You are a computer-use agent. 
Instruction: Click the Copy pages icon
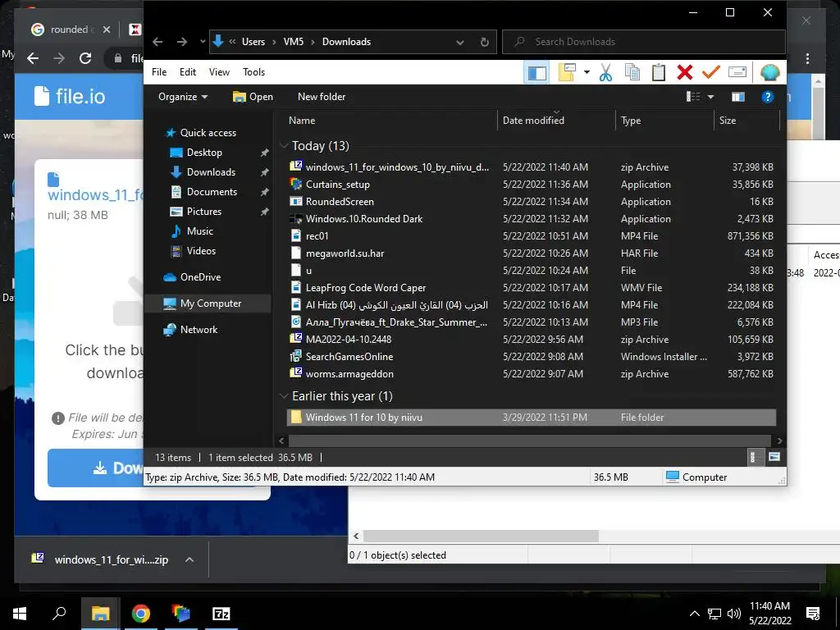point(632,72)
